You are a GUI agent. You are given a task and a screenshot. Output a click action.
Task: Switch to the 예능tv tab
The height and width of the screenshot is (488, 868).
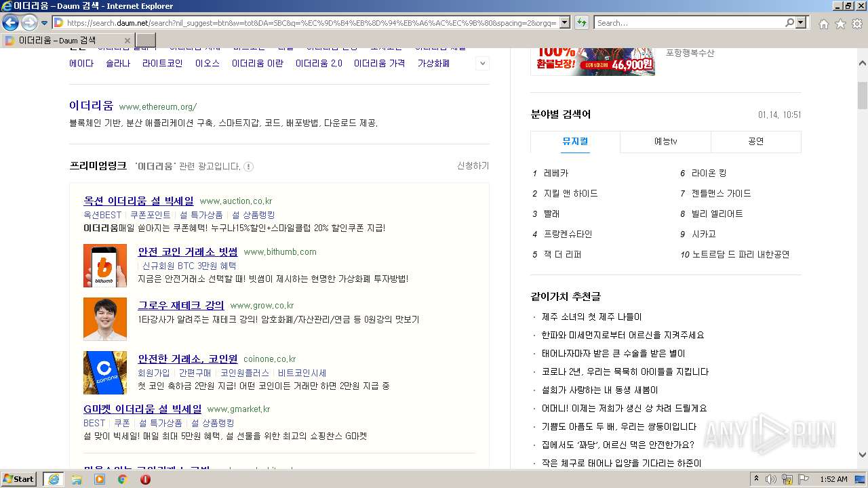click(x=665, y=142)
